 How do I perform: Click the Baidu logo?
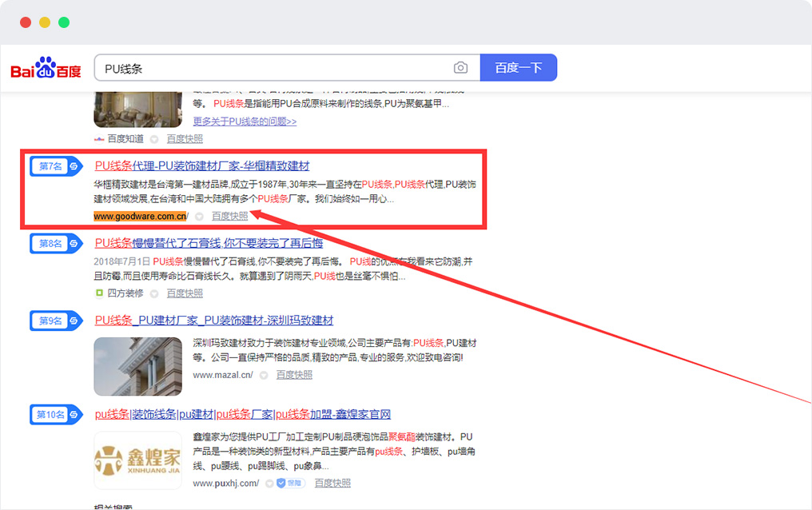[x=46, y=68]
